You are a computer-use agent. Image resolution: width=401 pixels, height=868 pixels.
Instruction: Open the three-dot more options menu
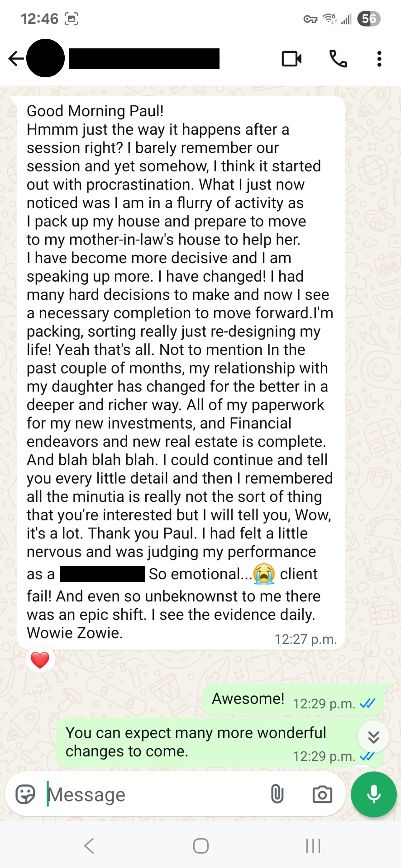pyautogui.click(x=379, y=59)
